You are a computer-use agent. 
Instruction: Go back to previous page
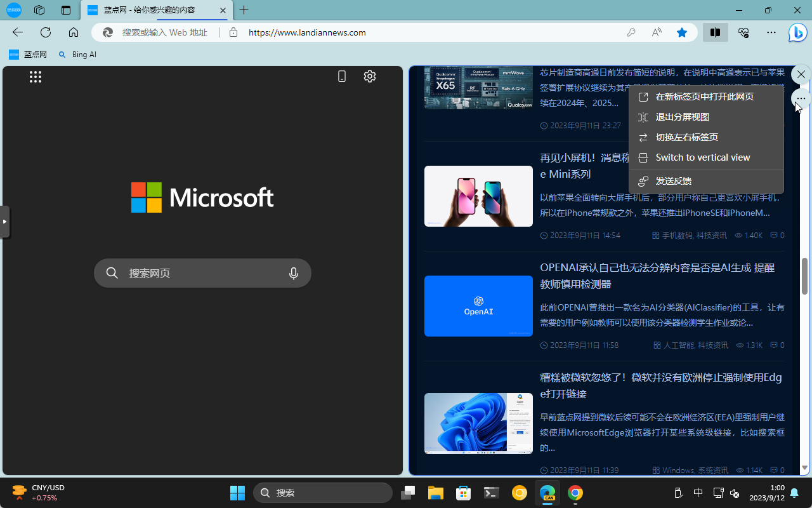pyautogui.click(x=18, y=32)
